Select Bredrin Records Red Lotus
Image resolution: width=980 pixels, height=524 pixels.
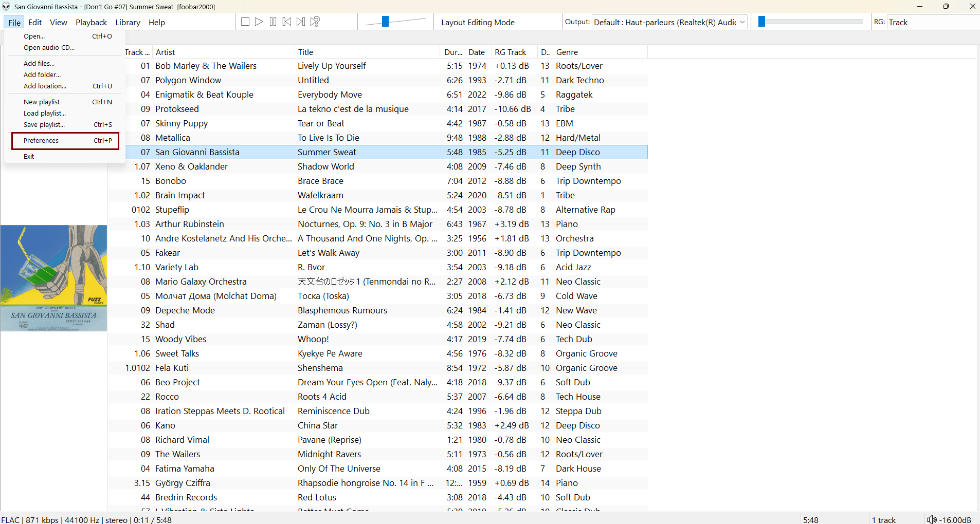[x=377, y=497]
